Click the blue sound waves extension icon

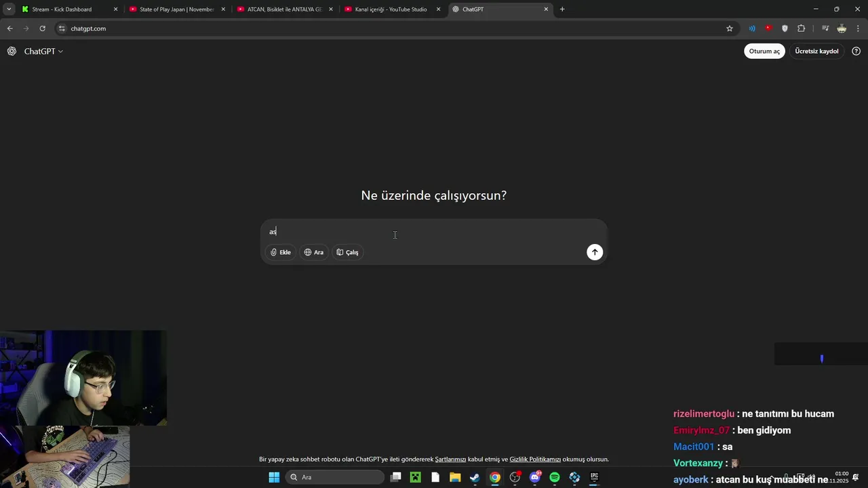pyautogui.click(x=752, y=28)
